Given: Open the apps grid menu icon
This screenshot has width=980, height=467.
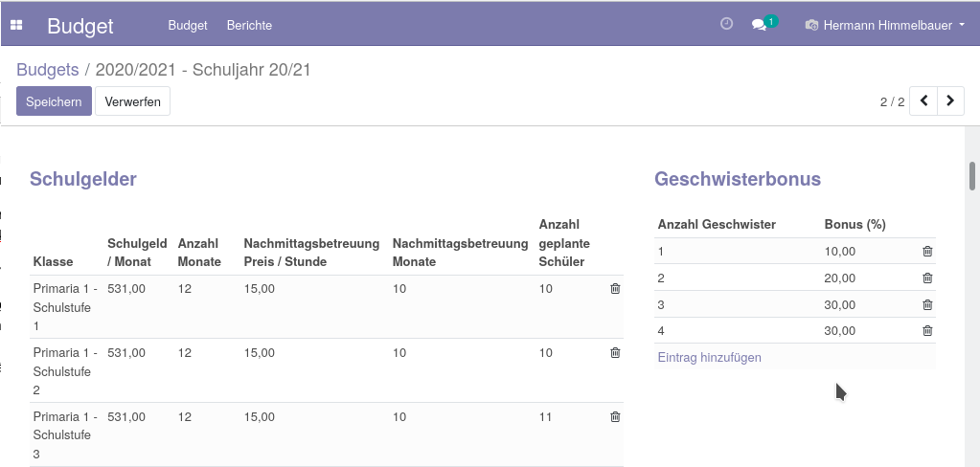Looking at the screenshot, I should point(17,25).
